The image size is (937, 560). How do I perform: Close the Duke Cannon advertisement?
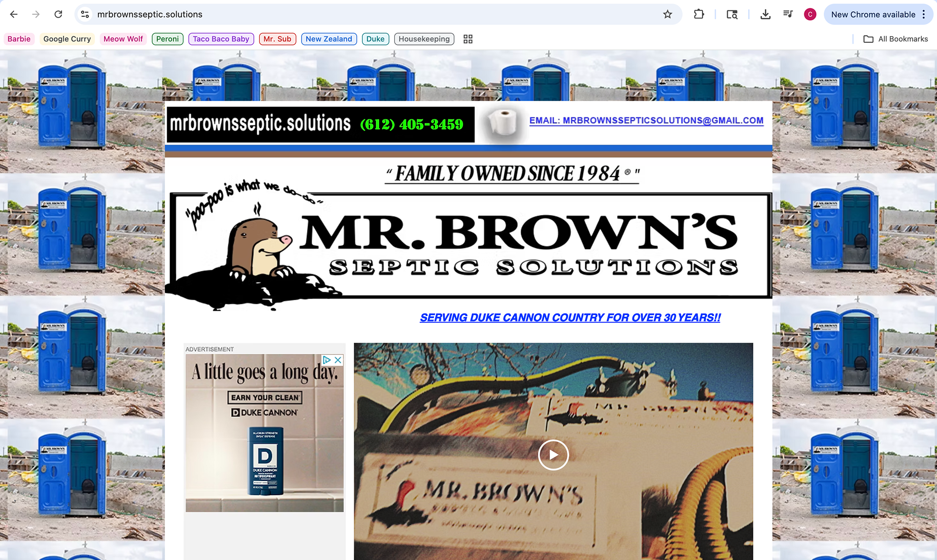click(x=338, y=360)
